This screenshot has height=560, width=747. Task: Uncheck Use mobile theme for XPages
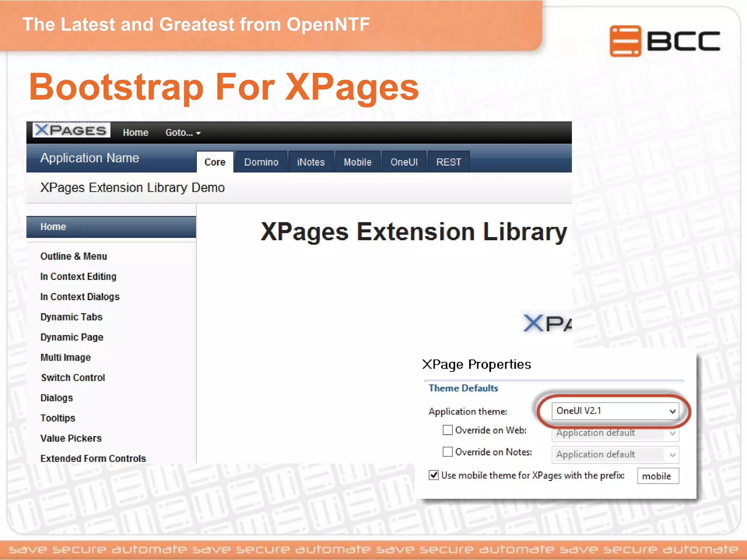[x=434, y=475]
